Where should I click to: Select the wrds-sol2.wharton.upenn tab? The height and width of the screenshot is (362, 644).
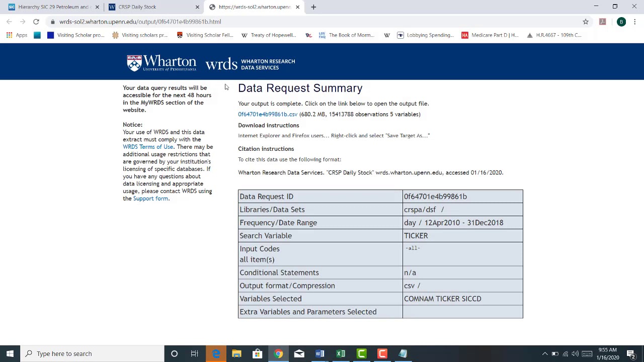coord(254,7)
